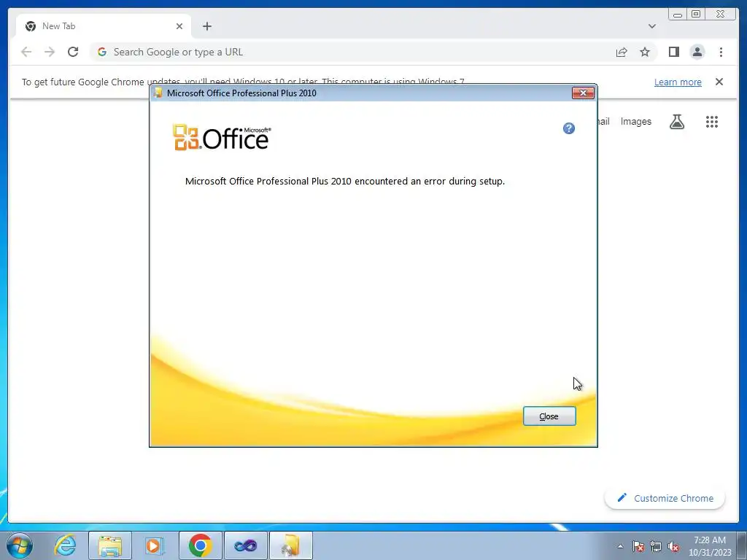747x560 pixels.
Task: Expand the tab search chevron
Action: pos(651,26)
